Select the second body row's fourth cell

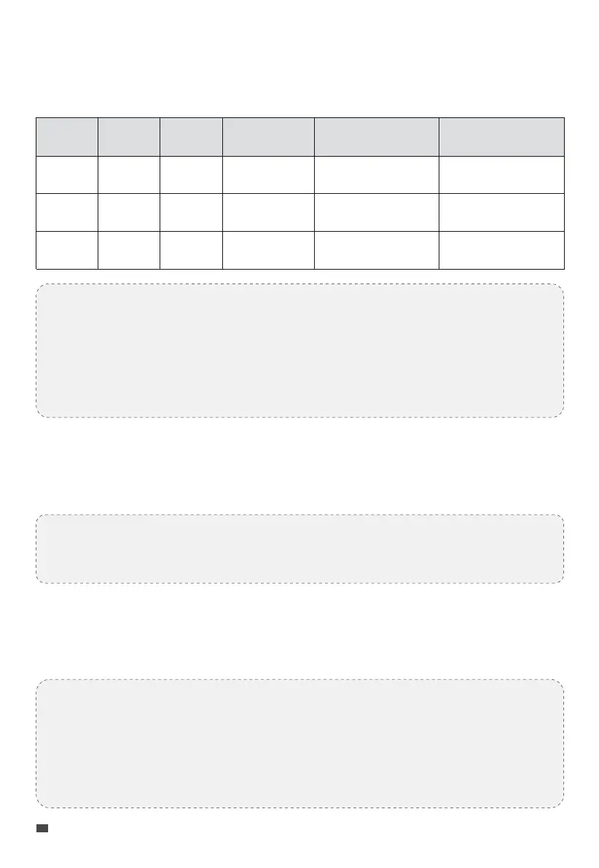(268, 212)
